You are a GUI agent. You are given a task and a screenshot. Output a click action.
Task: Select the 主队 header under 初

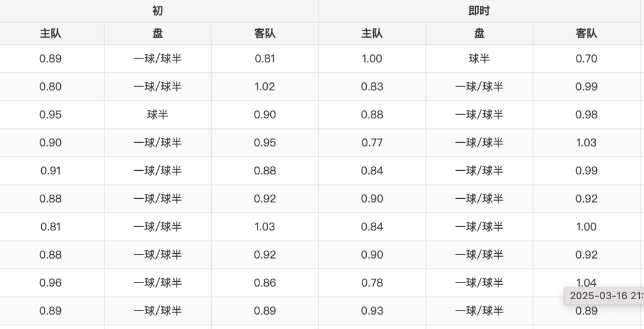51,33
